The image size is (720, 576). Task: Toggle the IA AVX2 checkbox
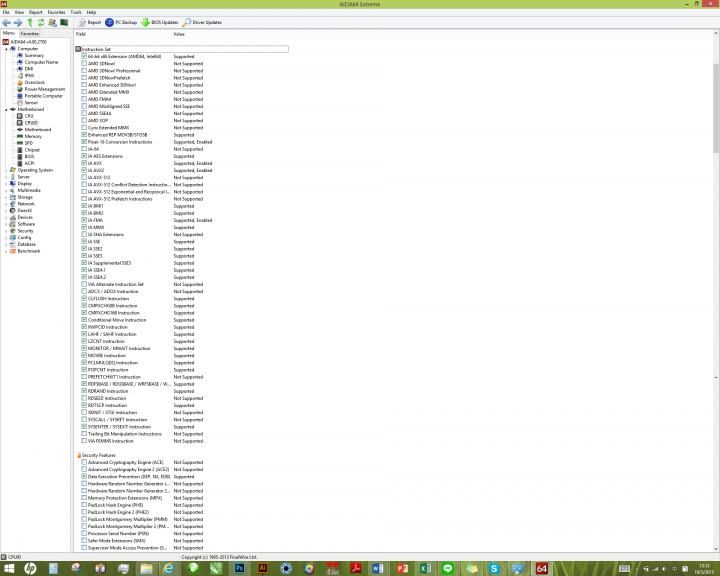(x=84, y=170)
